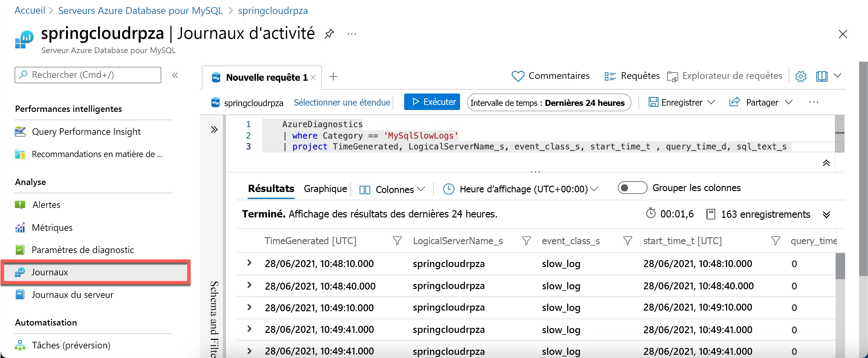Image resolution: width=868 pixels, height=358 pixels.
Task: Run the query with Exécuter button
Action: 432,102
